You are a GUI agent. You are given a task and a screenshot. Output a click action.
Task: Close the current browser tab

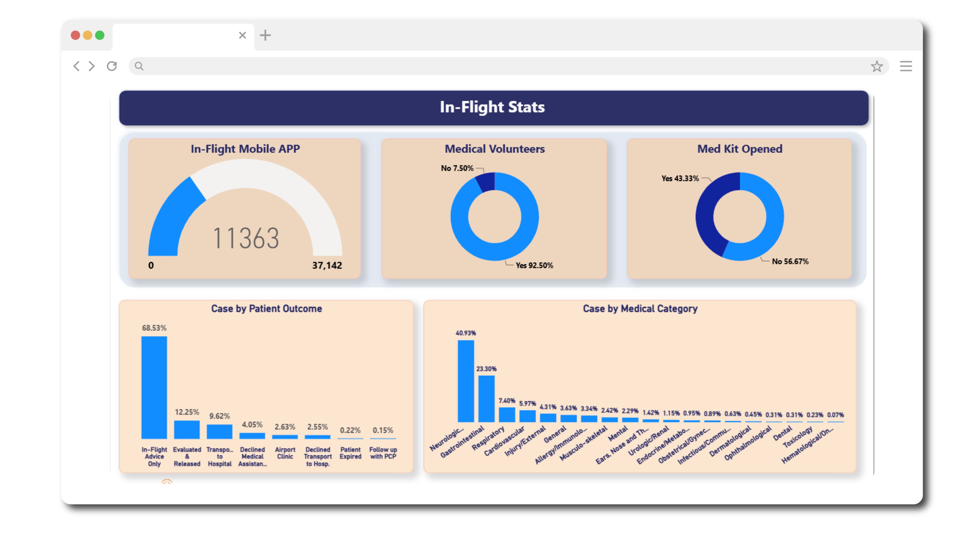coord(242,35)
